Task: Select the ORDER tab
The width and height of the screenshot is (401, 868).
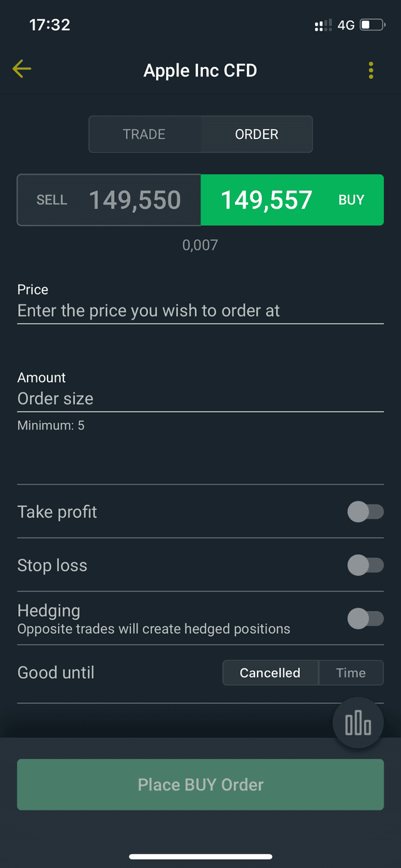Action: point(256,134)
